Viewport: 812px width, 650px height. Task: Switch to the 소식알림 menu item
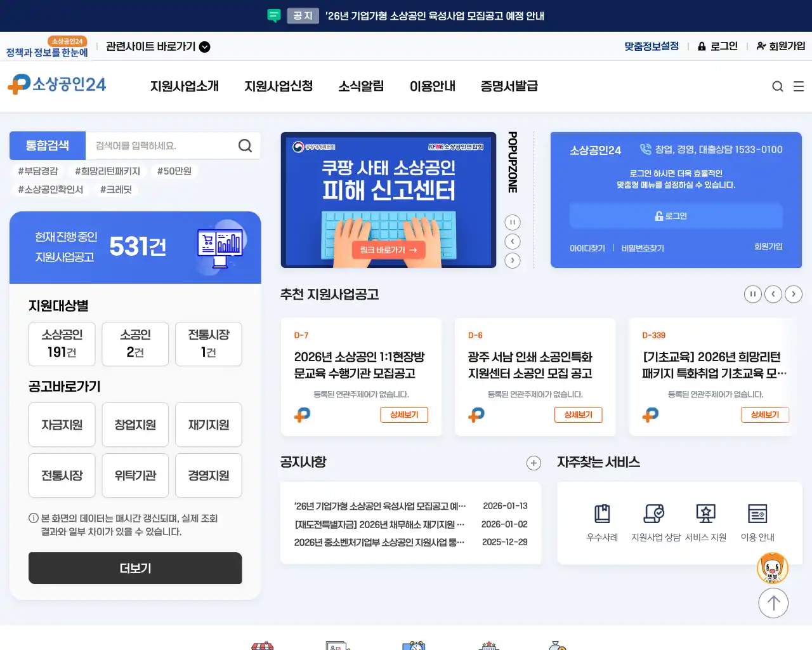pos(360,86)
